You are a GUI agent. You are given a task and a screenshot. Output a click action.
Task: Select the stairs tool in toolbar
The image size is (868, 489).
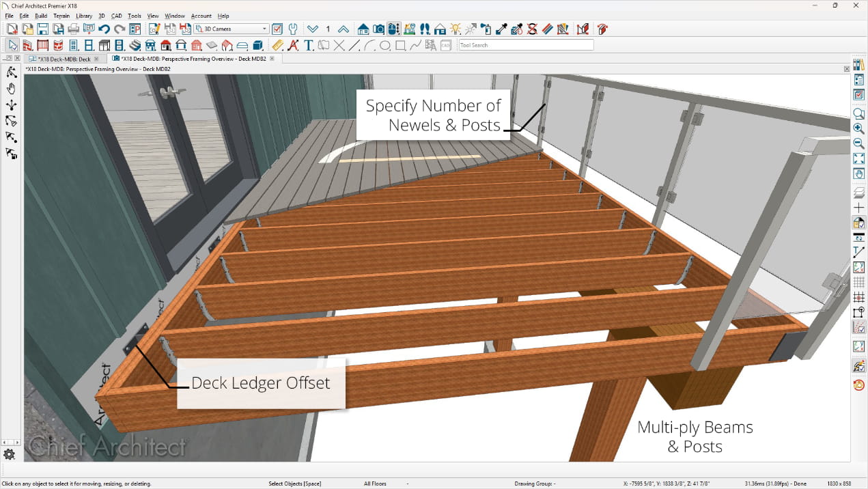135,45
